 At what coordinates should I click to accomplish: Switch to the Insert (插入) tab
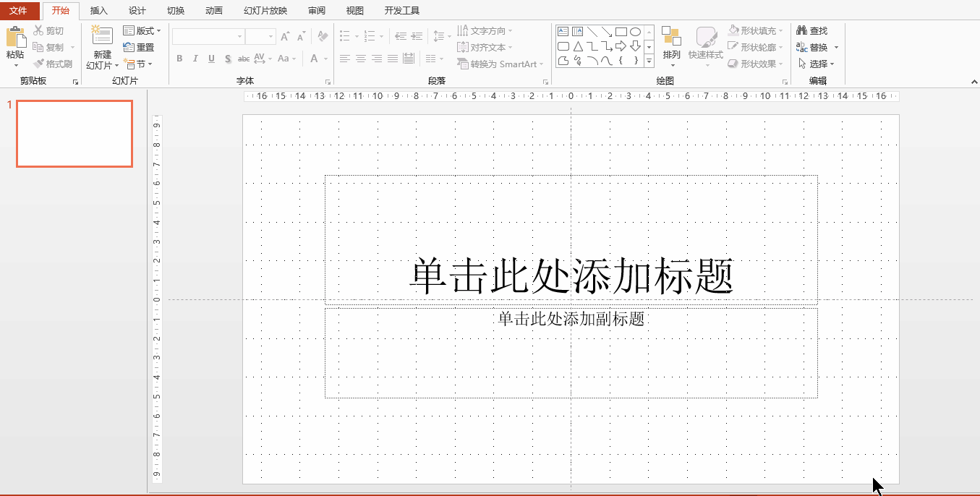pos(99,11)
